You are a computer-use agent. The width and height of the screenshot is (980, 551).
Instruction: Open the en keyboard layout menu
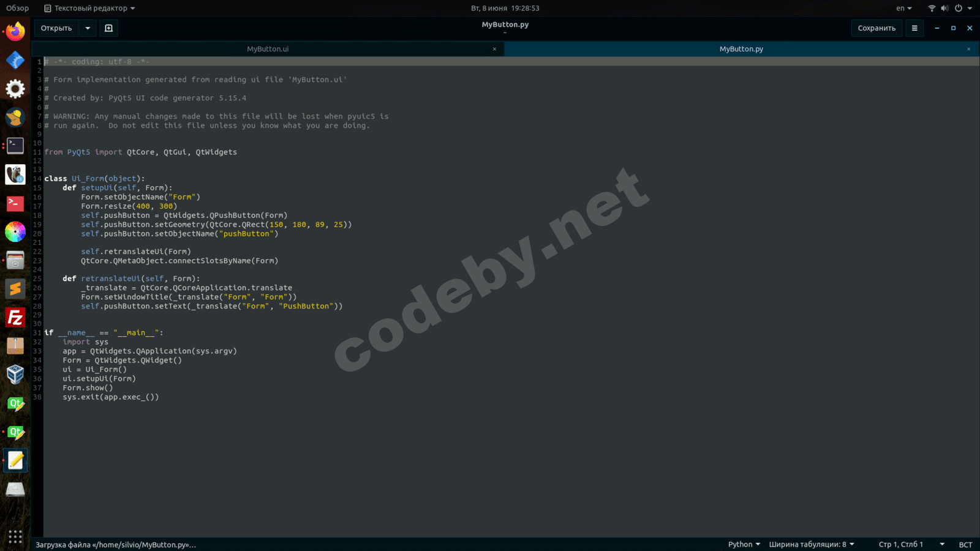[x=903, y=9]
